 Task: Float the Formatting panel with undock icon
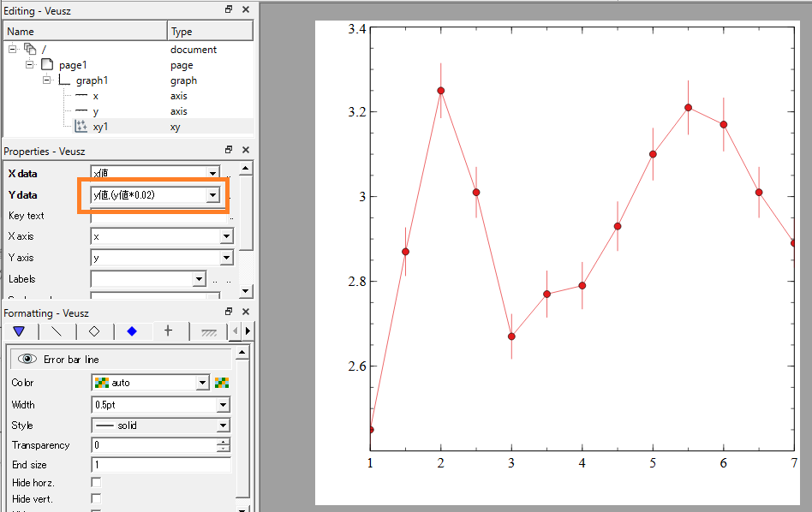tap(229, 312)
